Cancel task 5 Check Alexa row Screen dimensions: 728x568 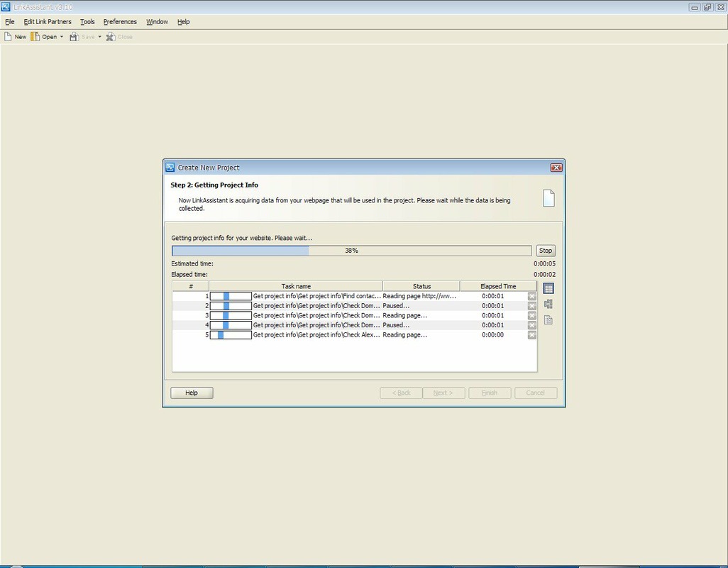pyautogui.click(x=532, y=335)
